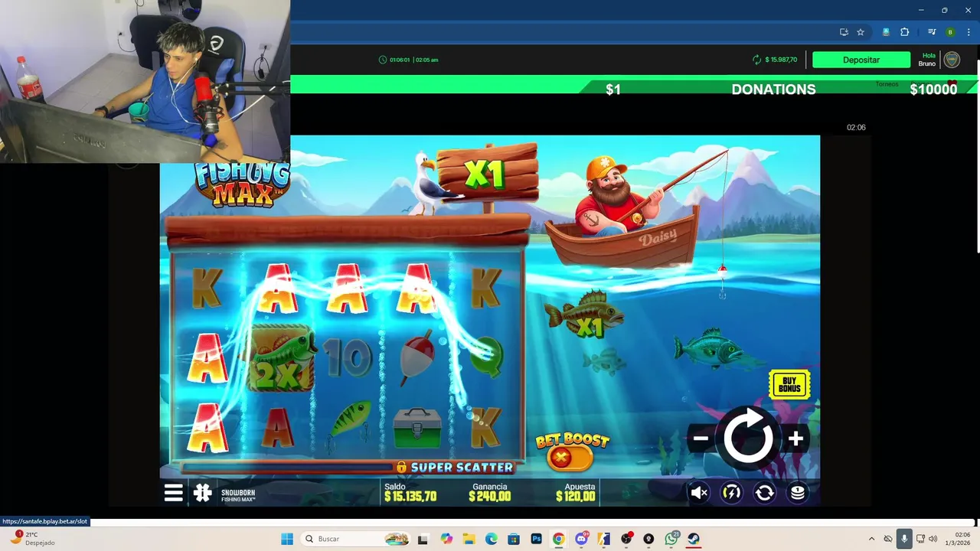
Task: Refresh the account balance
Action: (x=757, y=60)
